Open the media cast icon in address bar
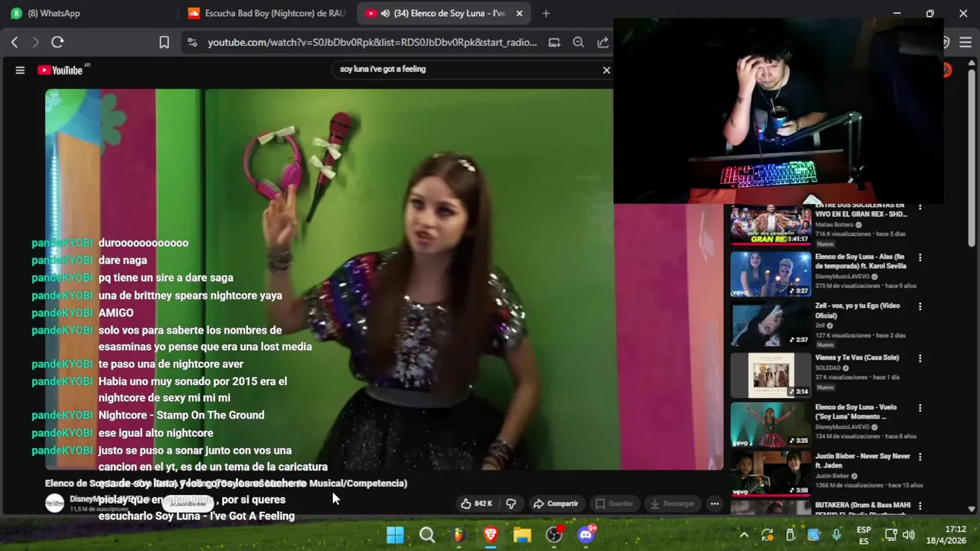Screen dimensions: 980x551 pos(554,43)
